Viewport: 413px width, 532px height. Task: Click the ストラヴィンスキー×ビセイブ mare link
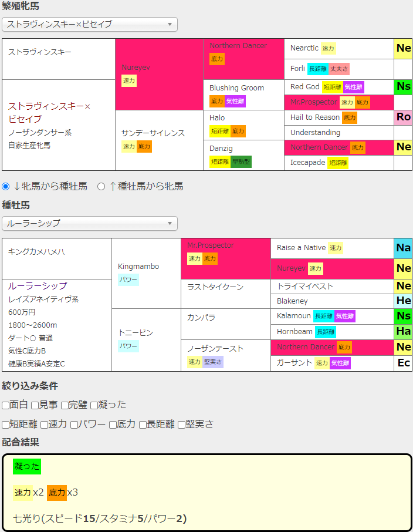(x=46, y=112)
